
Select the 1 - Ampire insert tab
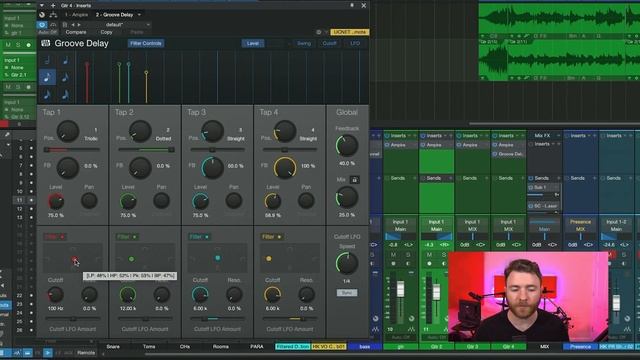coord(76,15)
